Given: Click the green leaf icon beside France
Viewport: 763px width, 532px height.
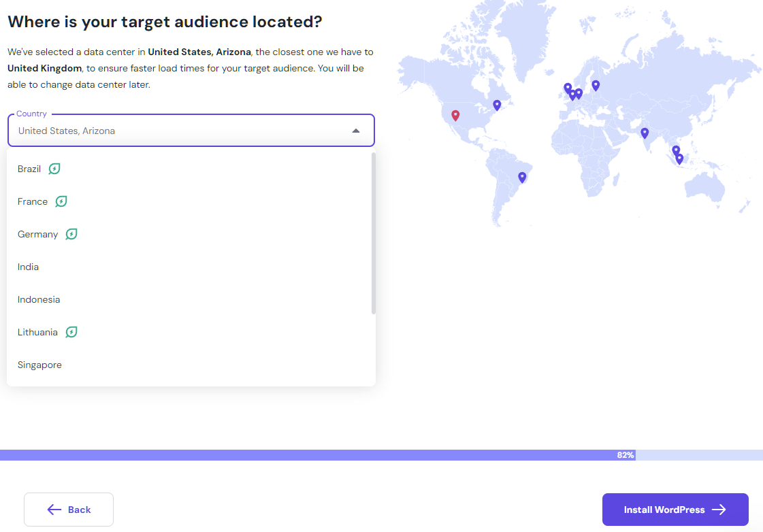Looking at the screenshot, I should point(61,201).
